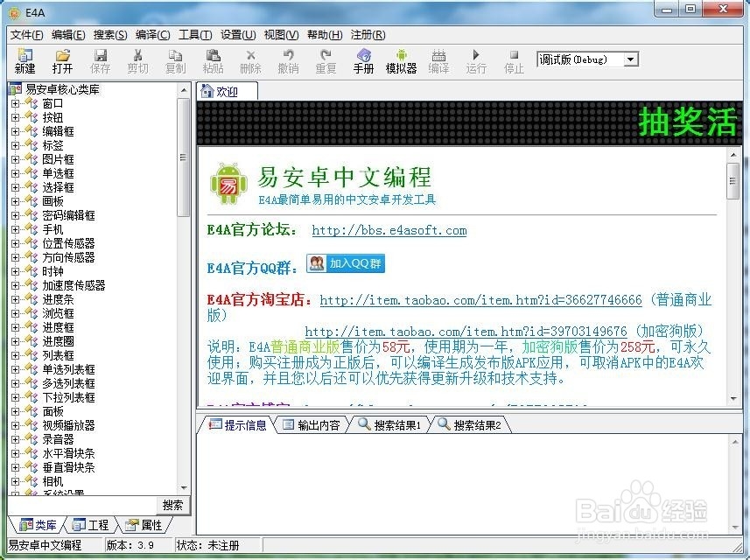Expand the 标签 tree node
Image resolution: width=750 pixels, height=560 pixels.
coord(15,145)
